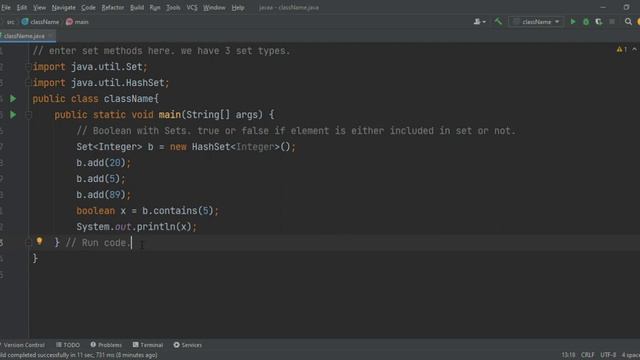Image resolution: width=640 pixels, height=360 pixels.
Task: Click the green Run button in toolbar
Action: [573, 22]
